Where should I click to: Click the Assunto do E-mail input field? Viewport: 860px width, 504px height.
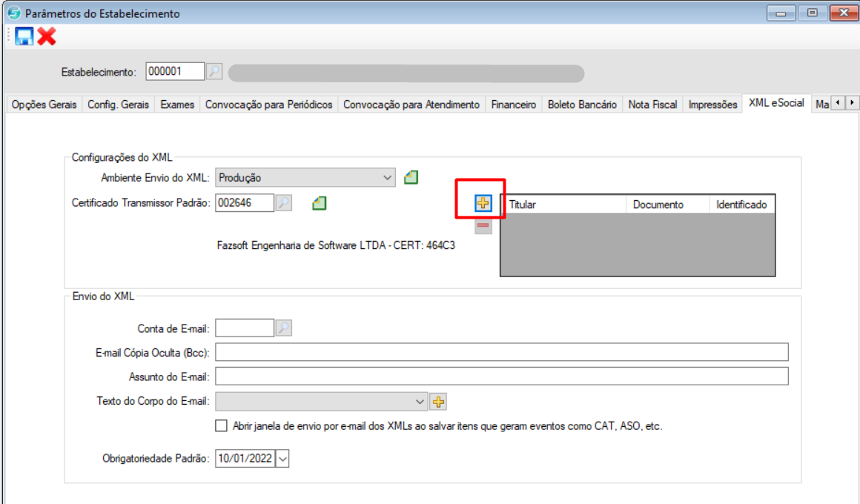(501, 377)
